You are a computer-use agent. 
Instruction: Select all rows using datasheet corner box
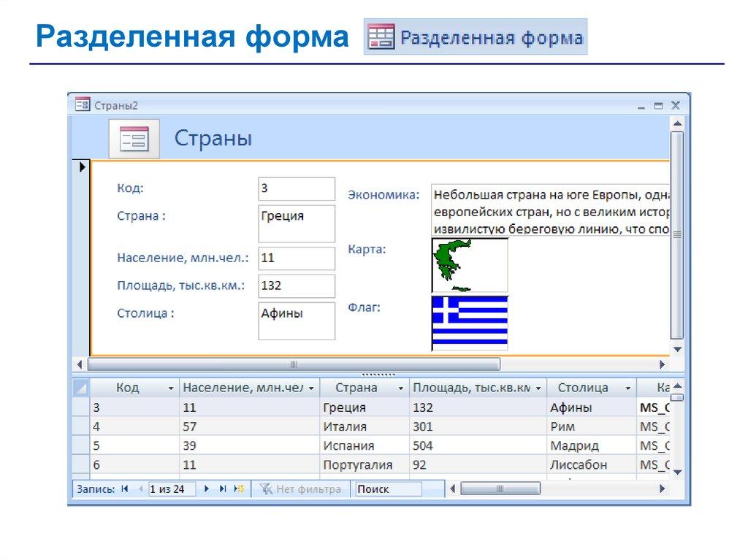click(80, 388)
